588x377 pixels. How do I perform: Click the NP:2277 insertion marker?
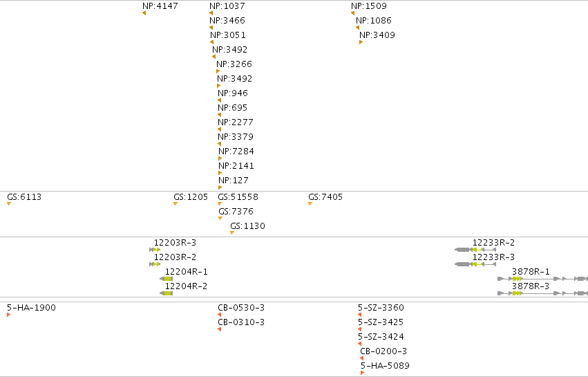(219, 129)
